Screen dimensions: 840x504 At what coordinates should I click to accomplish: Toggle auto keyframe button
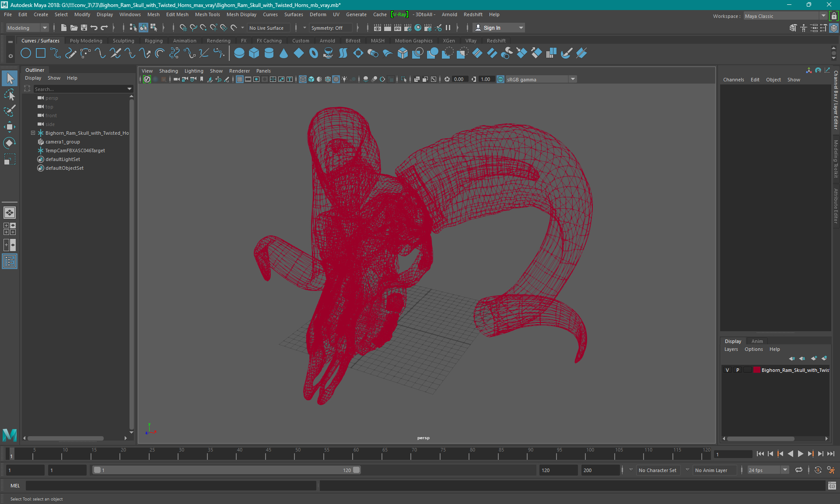click(818, 470)
